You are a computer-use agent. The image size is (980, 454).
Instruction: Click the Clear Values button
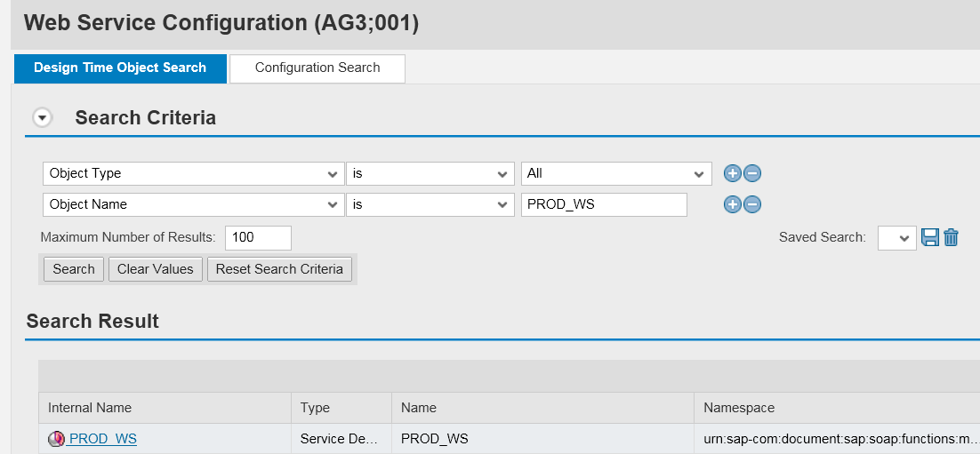156,269
